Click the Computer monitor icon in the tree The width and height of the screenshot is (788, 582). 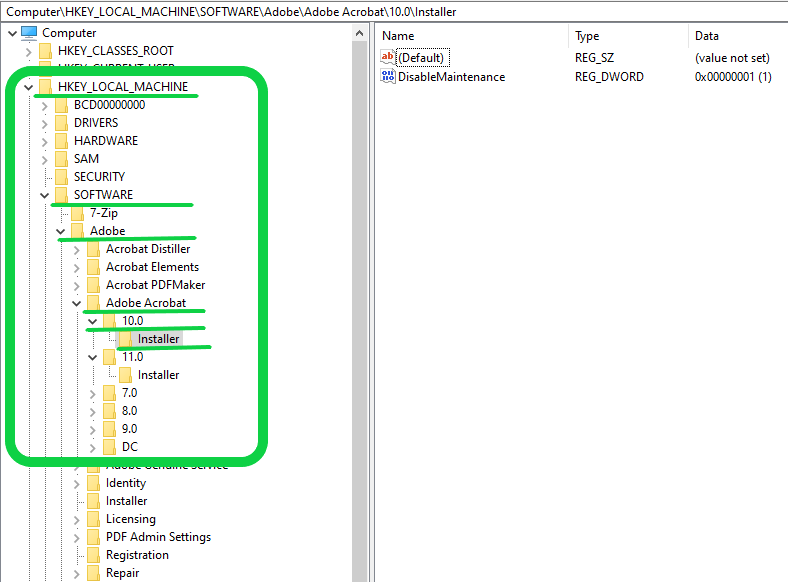29,33
